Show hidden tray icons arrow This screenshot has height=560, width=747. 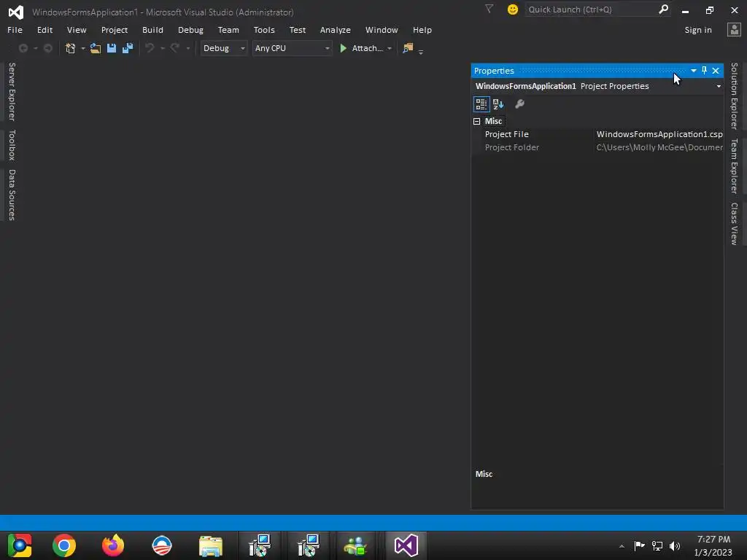[622, 546]
